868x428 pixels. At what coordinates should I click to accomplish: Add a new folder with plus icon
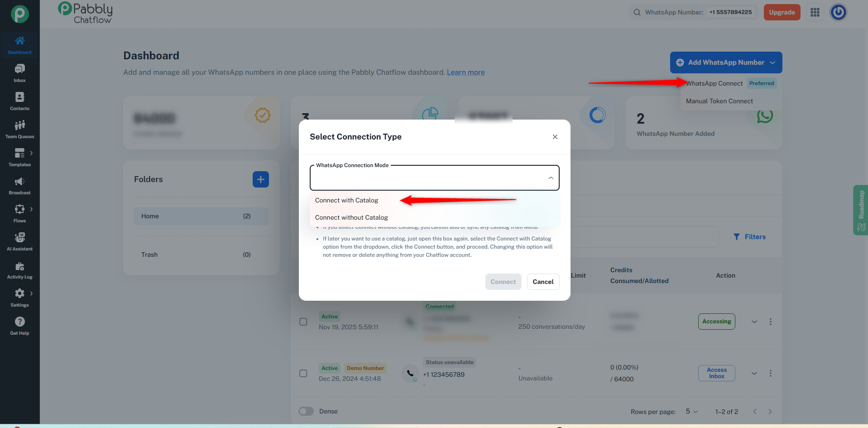[x=261, y=179]
